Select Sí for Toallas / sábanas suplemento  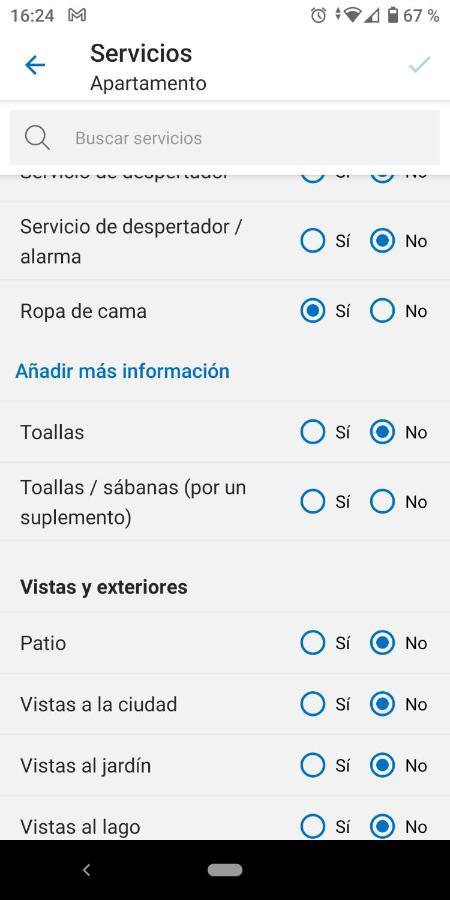(x=313, y=502)
